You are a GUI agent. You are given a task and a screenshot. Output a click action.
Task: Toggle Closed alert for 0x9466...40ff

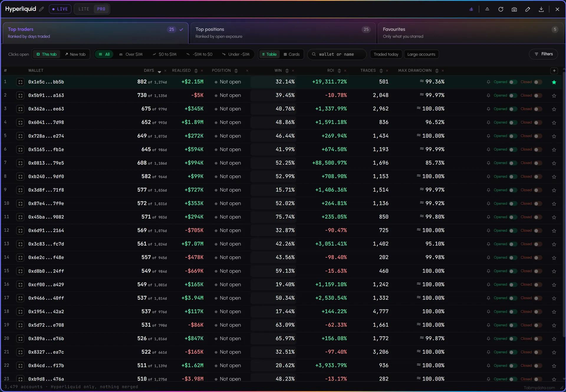coord(538,298)
